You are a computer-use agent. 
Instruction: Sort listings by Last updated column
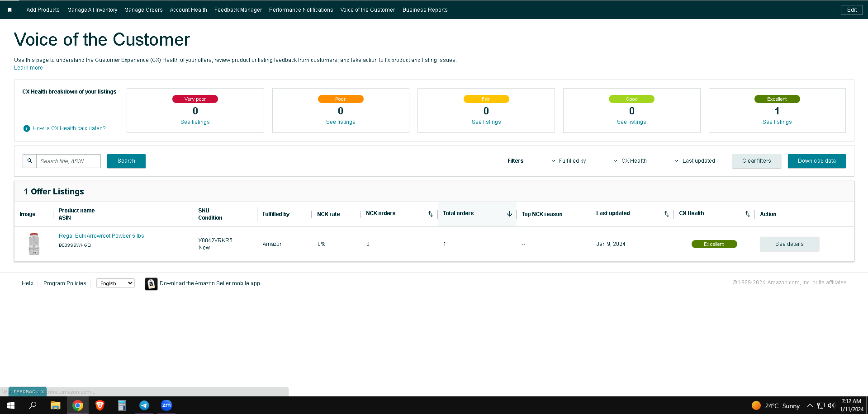(x=667, y=214)
